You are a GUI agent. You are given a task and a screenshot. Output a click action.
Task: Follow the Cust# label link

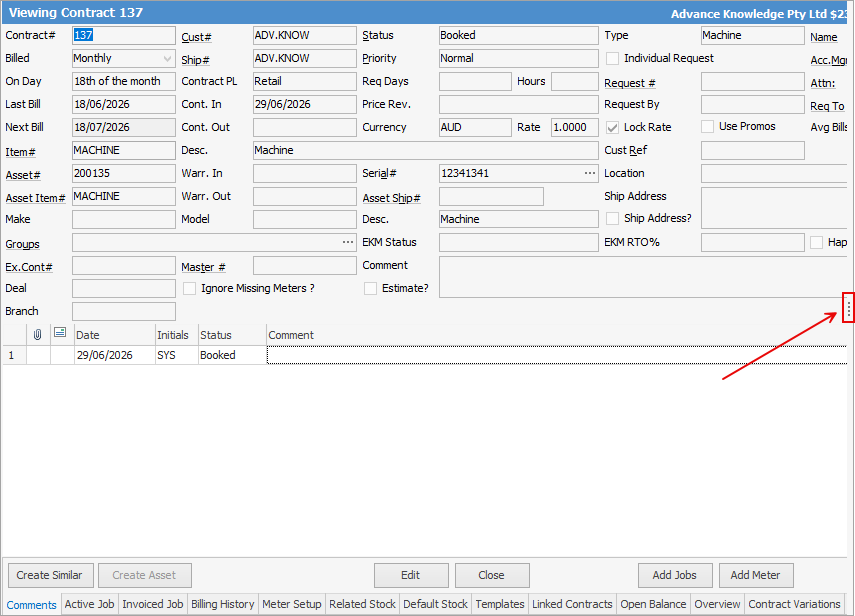(196, 37)
